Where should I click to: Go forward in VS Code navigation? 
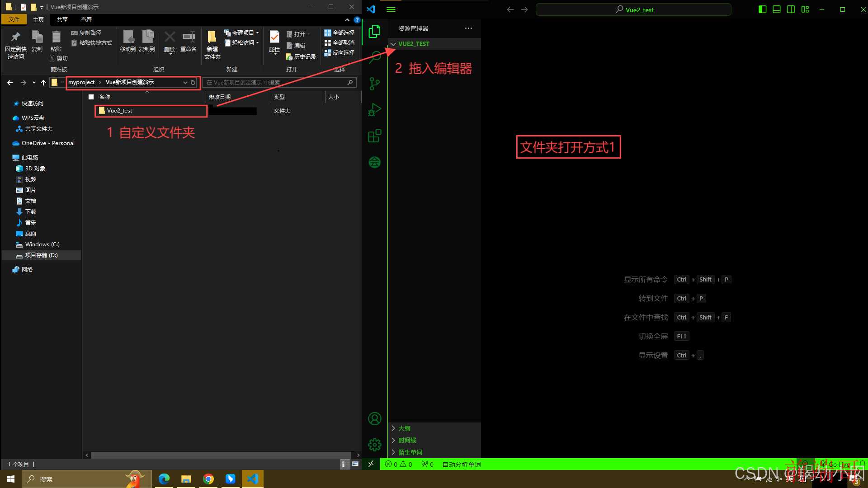click(524, 9)
